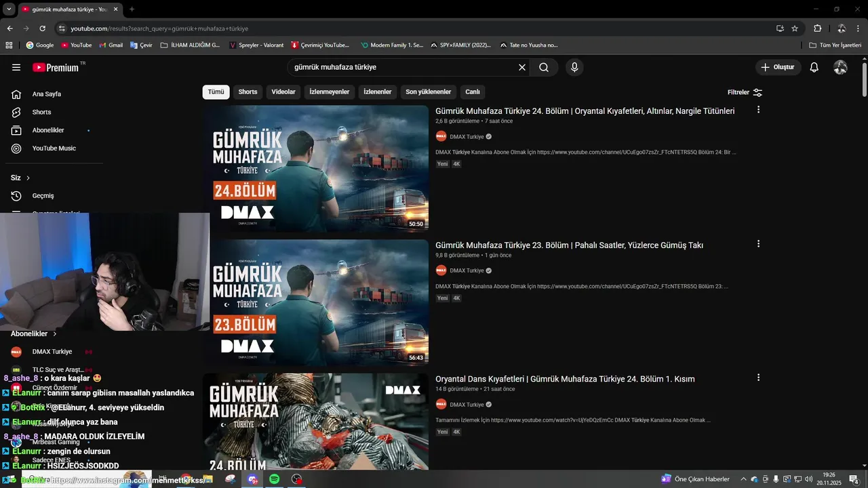Reload the page in Chrome
This screenshot has width=868, height=488.
42,28
